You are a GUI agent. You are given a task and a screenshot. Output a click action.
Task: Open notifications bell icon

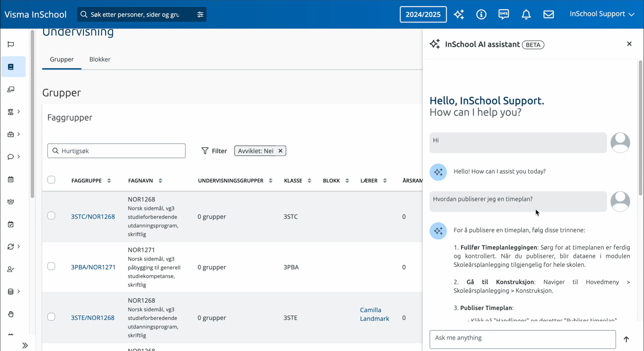pyautogui.click(x=526, y=14)
